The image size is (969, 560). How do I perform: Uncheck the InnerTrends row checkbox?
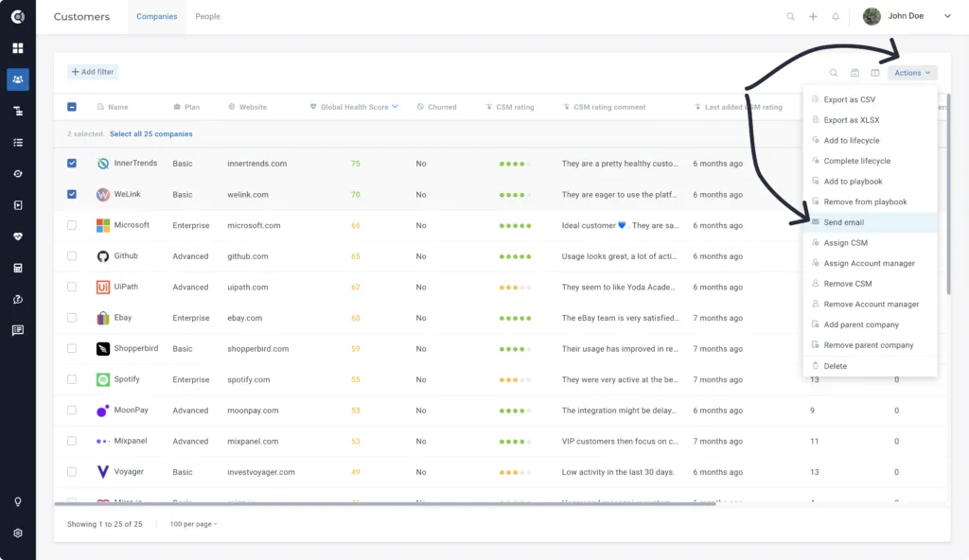(x=72, y=164)
